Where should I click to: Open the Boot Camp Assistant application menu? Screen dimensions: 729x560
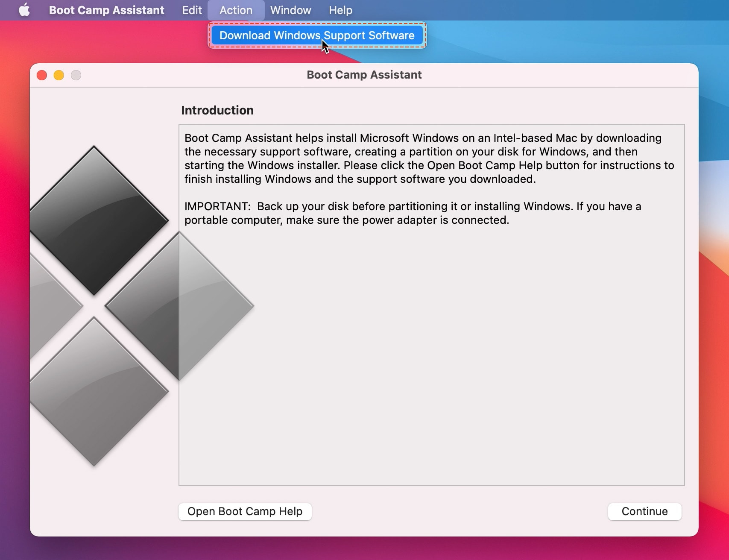[106, 10]
